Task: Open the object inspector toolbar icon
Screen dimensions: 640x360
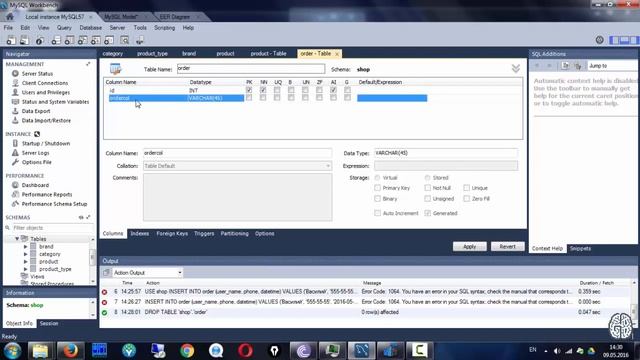Action: (40, 40)
